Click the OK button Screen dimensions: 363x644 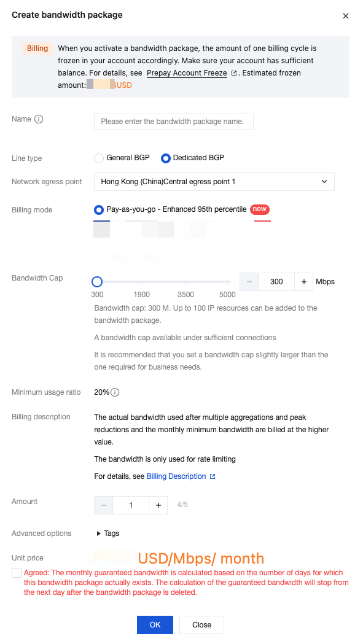point(155,625)
